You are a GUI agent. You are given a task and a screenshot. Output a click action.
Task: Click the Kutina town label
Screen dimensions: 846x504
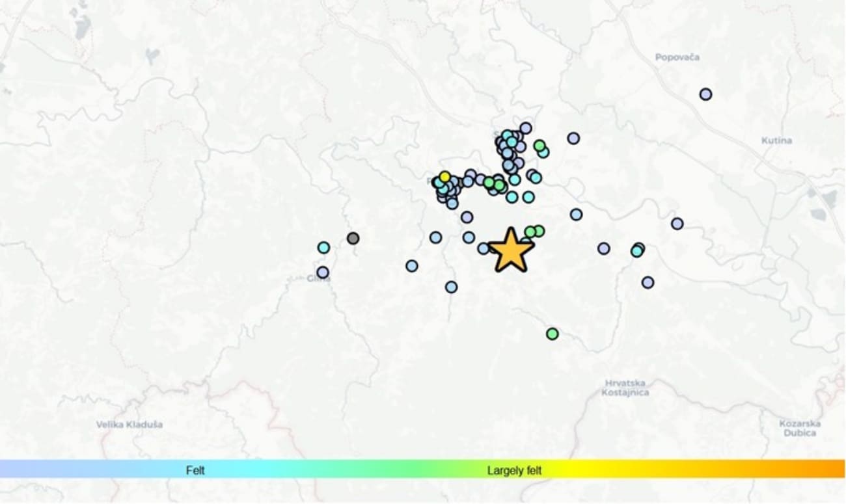(776, 140)
